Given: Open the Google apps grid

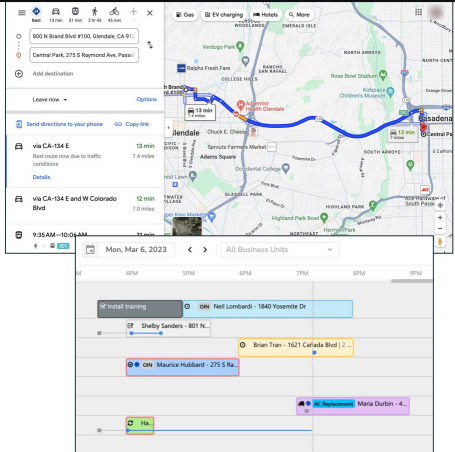Looking at the screenshot, I should tap(418, 12).
